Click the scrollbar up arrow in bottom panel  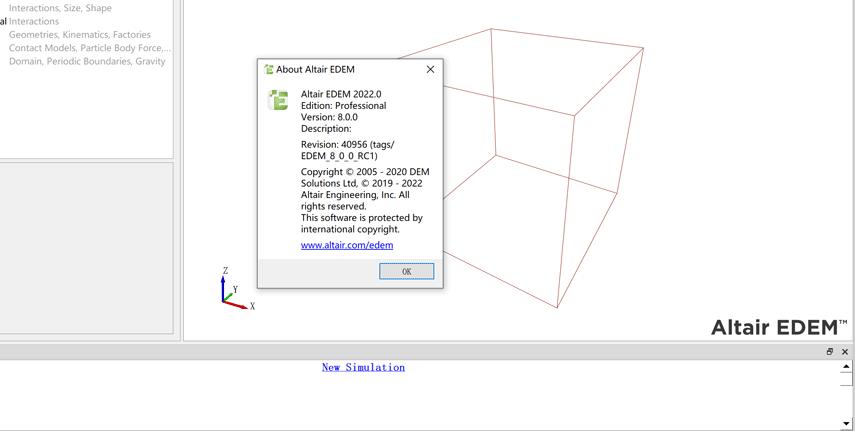pos(846,367)
